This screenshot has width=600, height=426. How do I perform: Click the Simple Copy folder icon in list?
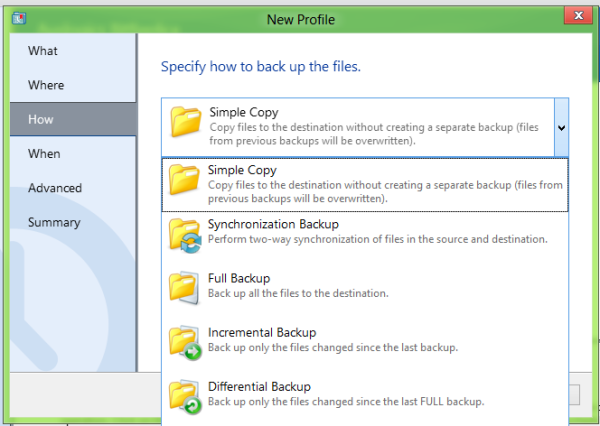click(x=184, y=179)
